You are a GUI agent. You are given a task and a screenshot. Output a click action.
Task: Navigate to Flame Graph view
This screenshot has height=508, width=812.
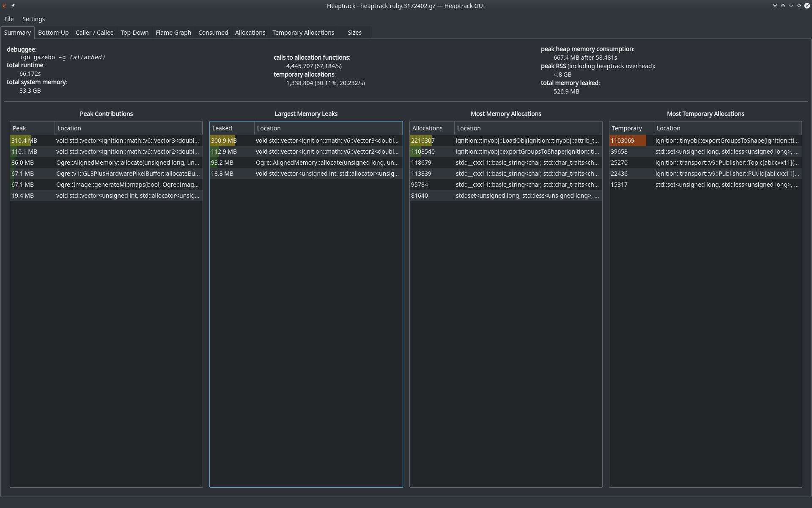pyautogui.click(x=173, y=32)
